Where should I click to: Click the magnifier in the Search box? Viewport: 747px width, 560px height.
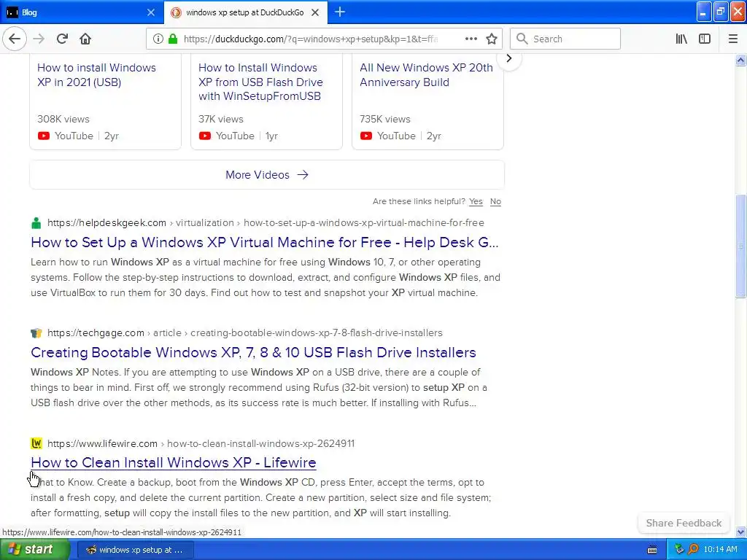(x=522, y=39)
